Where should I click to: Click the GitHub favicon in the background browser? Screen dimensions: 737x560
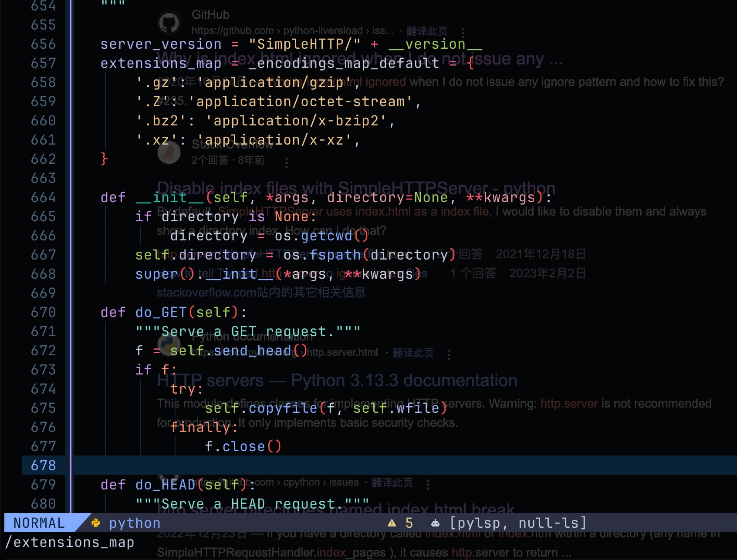(169, 22)
